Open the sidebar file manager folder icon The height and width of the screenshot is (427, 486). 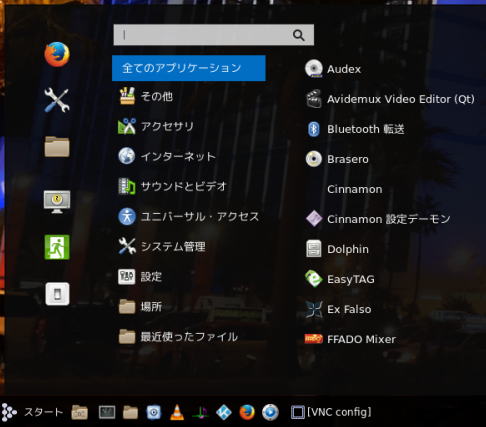57,146
